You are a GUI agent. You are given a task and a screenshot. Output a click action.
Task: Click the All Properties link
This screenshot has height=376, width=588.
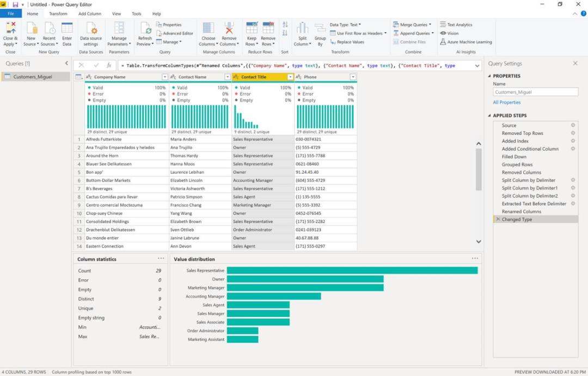tap(507, 102)
